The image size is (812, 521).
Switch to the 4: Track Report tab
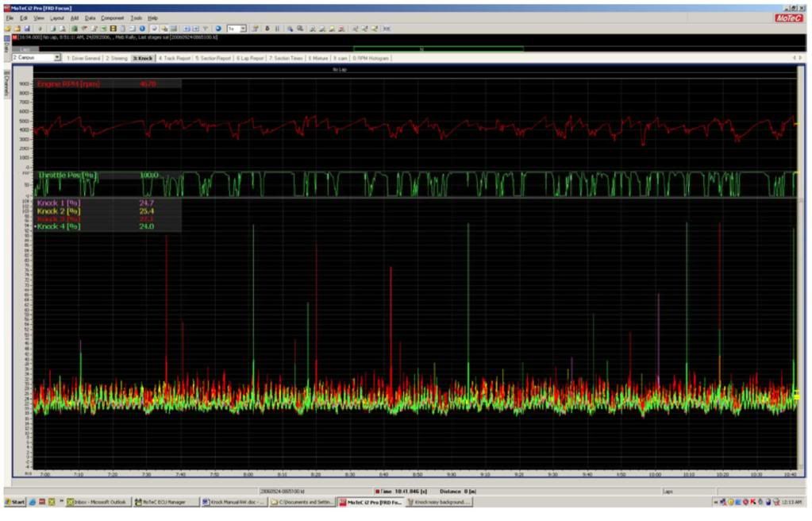coord(175,58)
